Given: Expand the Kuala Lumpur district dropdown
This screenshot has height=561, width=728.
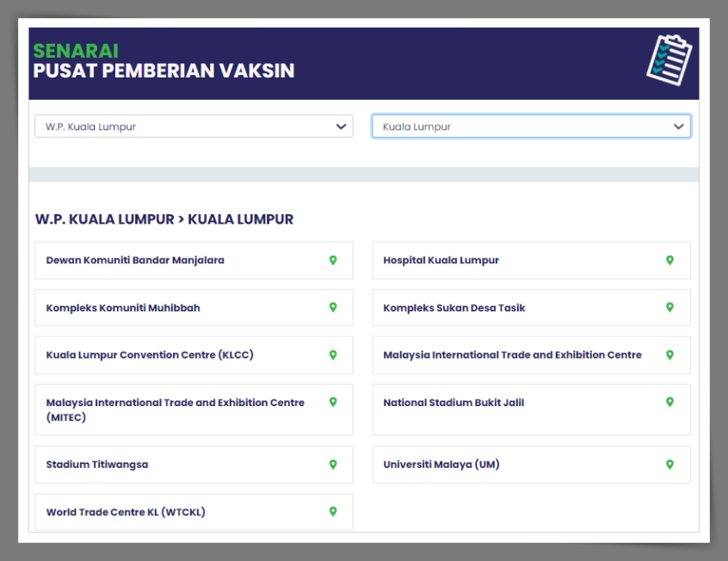Looking at the screenshot, I should pyautogui.click(x=531, y=126).
